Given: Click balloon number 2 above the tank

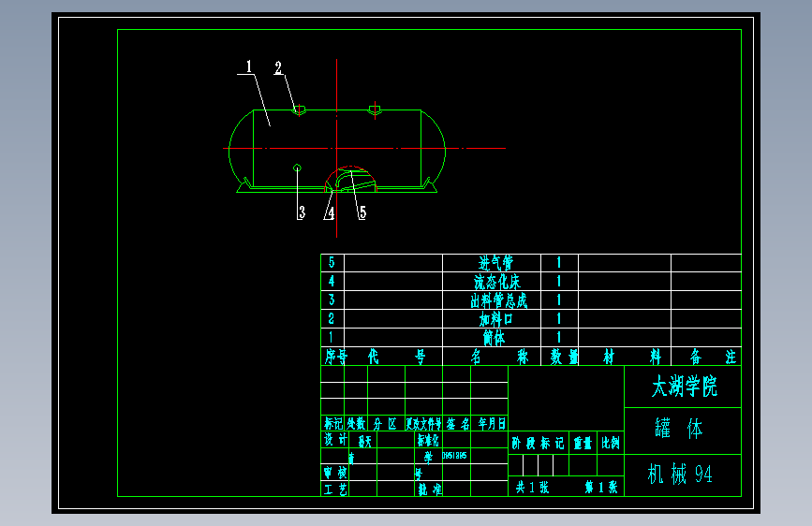Looking at the screenshot, I should click(278, 67).
